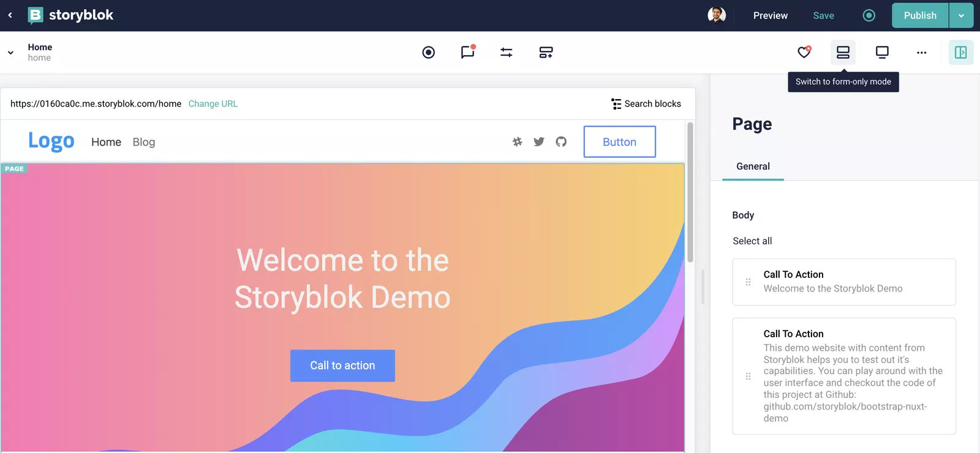Click the preview URL text
The image size is (980, 453).
click(x=96, y=103)
